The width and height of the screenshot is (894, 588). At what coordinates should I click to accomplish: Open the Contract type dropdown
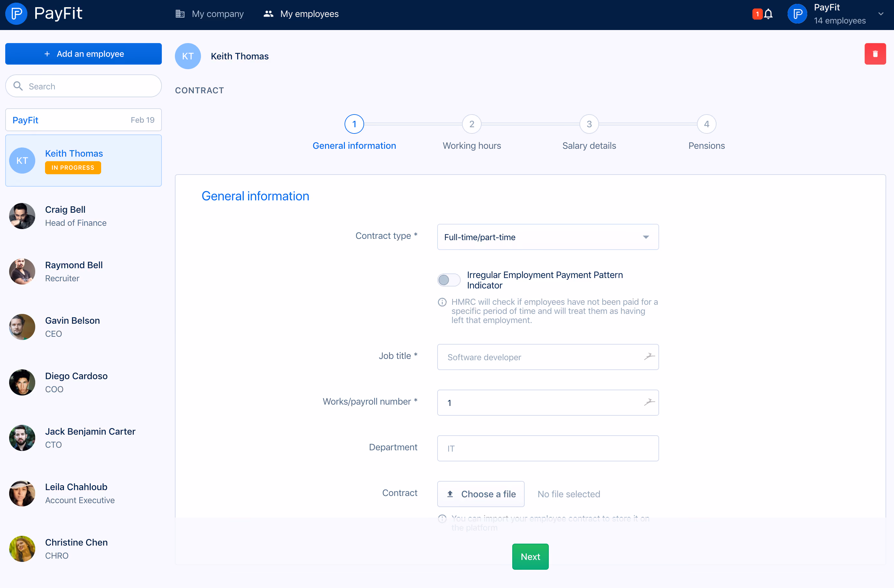click(548, 237)
